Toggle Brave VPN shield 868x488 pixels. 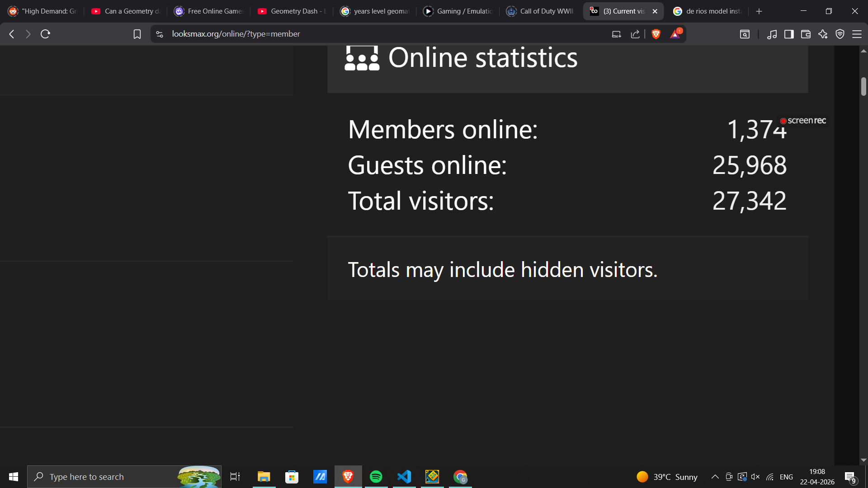pos(840,34)
